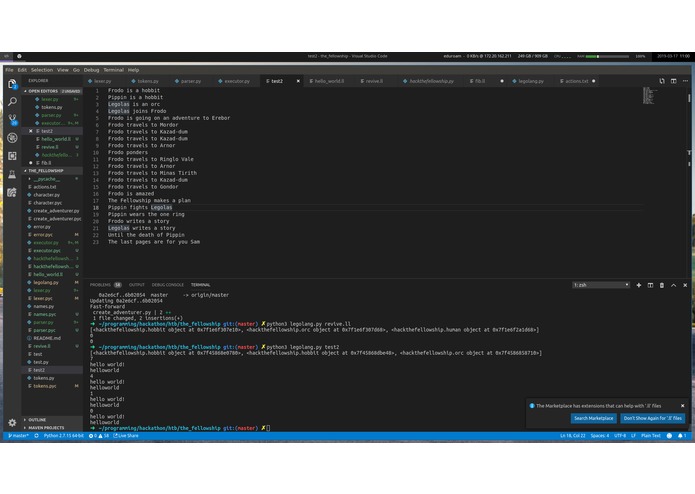
Task: Maximize the terminal panel size
Action: [673, 285]
